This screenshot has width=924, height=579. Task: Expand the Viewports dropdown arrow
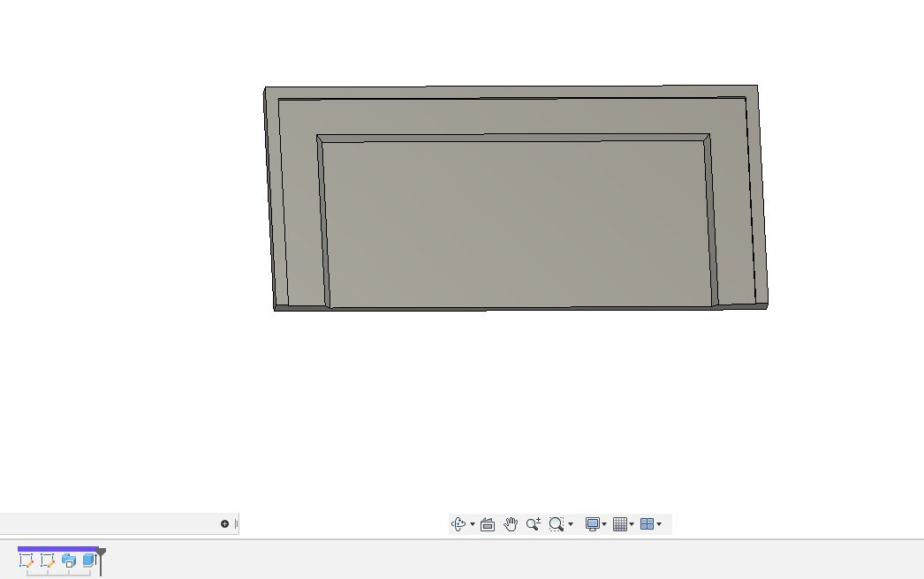(x=659, y=524)
